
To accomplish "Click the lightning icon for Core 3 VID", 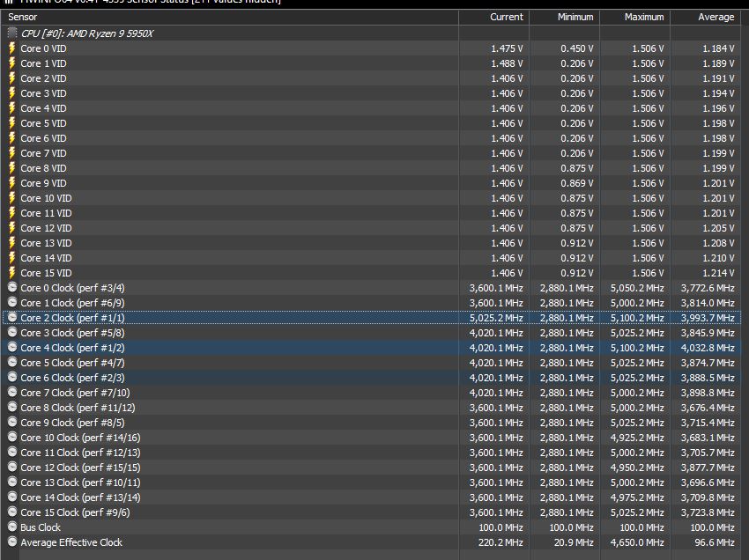I will click(x=12, y=93).
